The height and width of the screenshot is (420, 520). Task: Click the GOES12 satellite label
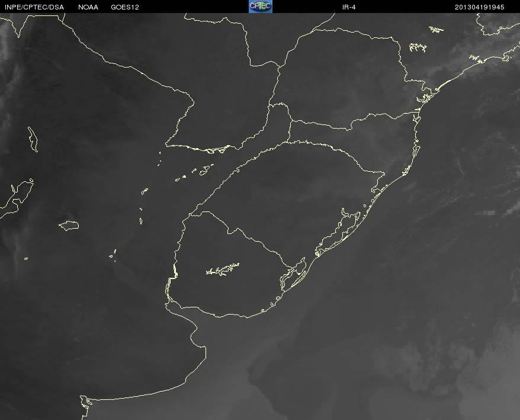[125, 7]
